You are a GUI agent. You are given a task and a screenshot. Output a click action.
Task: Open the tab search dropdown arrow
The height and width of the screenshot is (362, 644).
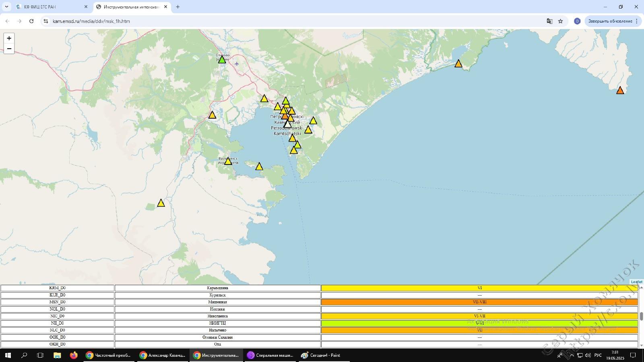(x=6, y=7)
